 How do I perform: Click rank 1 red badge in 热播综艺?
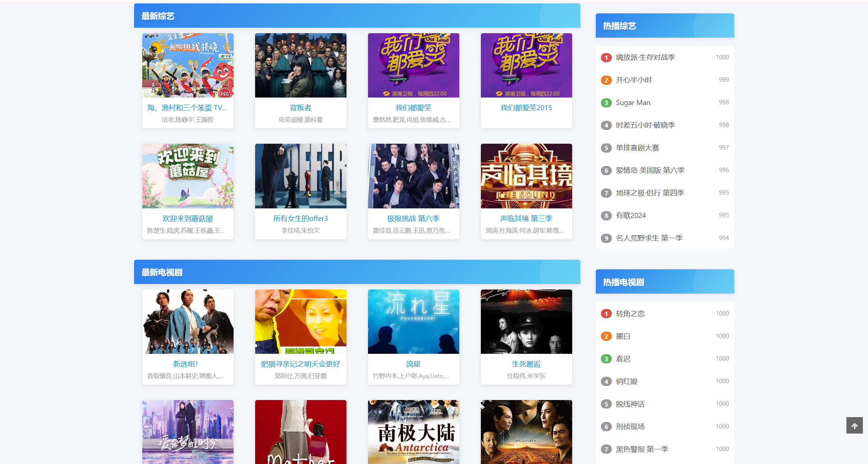[x=606, y=57]
